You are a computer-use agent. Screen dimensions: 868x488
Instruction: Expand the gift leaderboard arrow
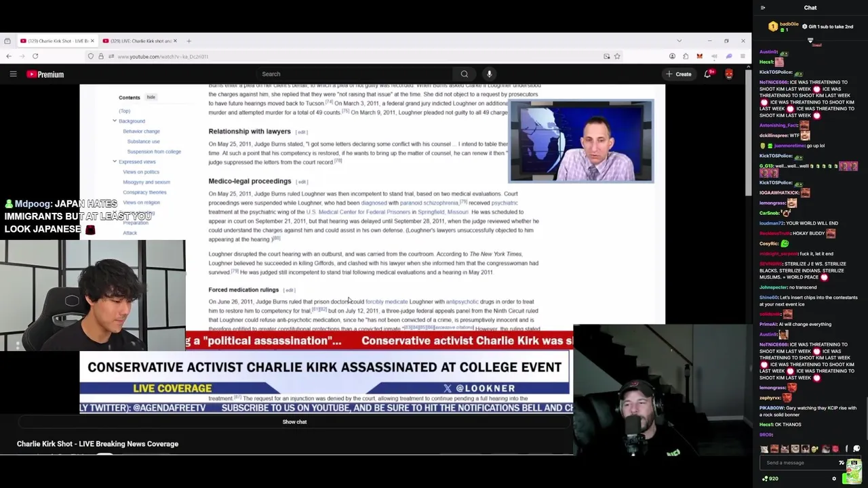(x=810, y=41)
